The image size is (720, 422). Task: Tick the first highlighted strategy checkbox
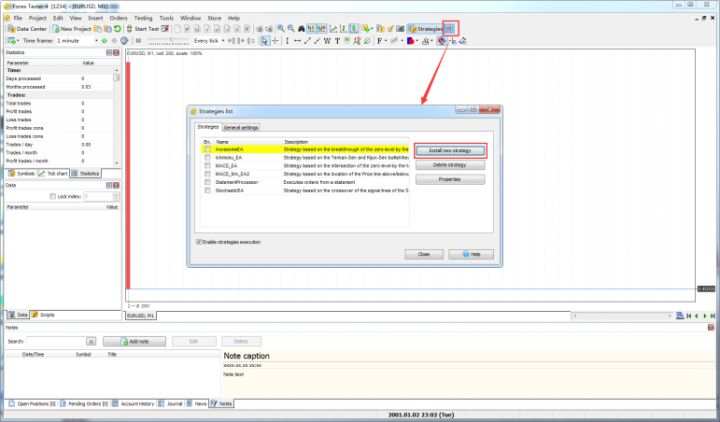click(x=208, y=149)
